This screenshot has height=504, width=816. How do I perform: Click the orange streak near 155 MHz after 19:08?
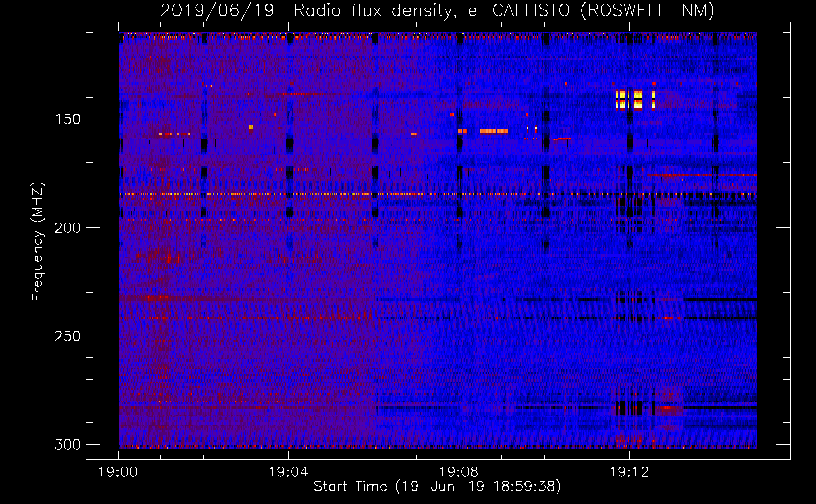494,131
